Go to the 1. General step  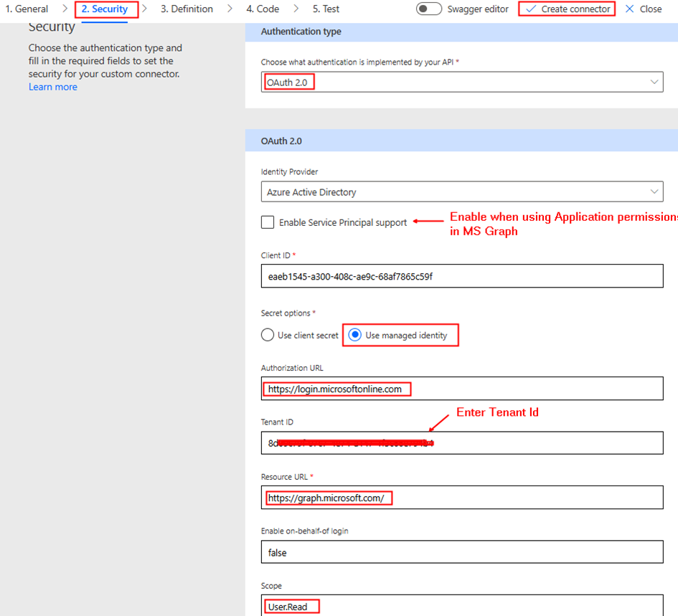(27, 9)
